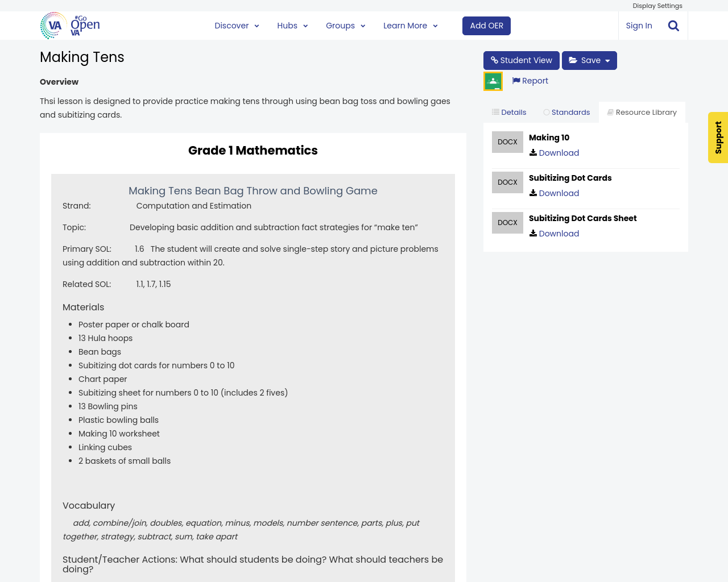Open the Groups menu
The height and width of the screenshot is (582, 728).
click(x=345, y=26)
